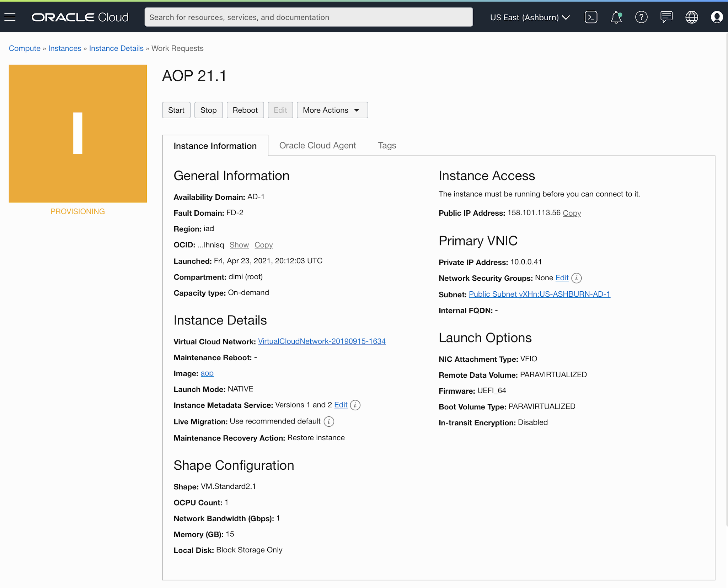Expand the US East (Ashburn) region selector

[530, 17]
